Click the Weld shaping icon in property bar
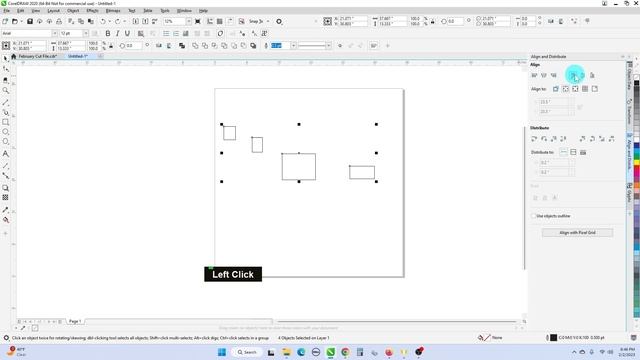The width and height of the screenshot is (640, 360). click(x=195, y=46)
